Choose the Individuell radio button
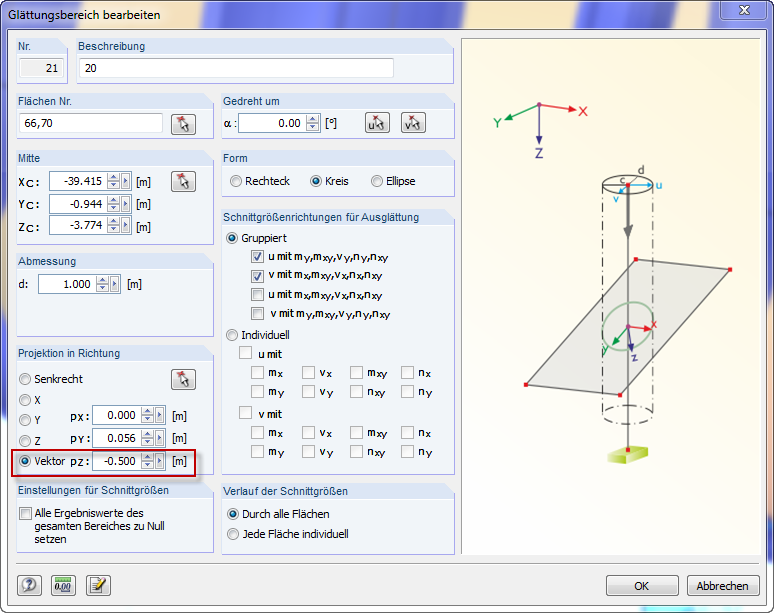Viewport: 774px width, 613px height. (232, 335)
